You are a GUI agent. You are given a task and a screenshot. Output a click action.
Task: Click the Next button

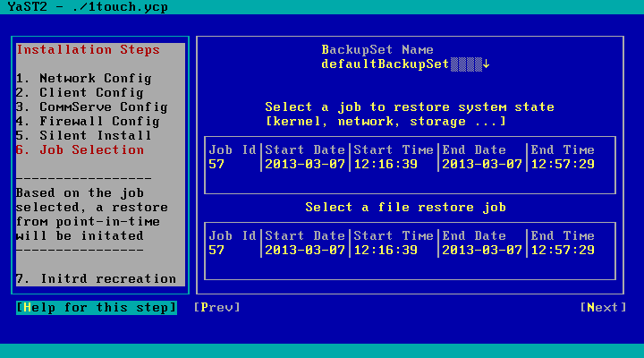[x=602, y=307]
